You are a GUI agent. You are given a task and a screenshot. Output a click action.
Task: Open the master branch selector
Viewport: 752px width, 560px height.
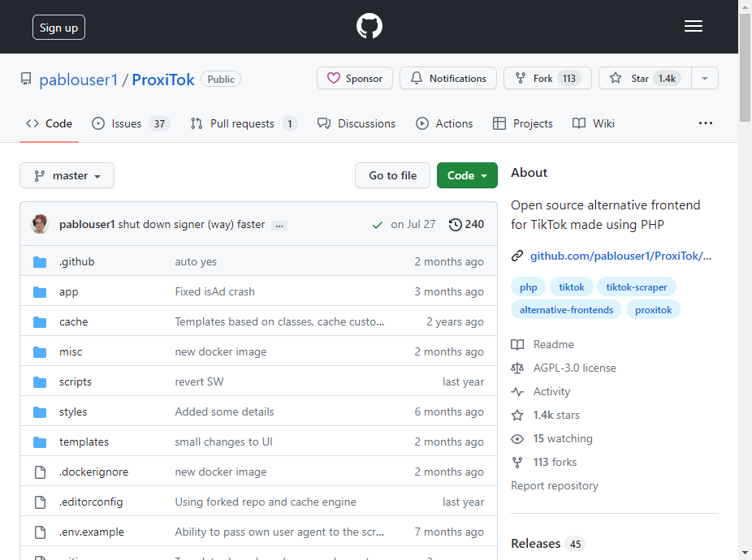[x=67, y=175]
